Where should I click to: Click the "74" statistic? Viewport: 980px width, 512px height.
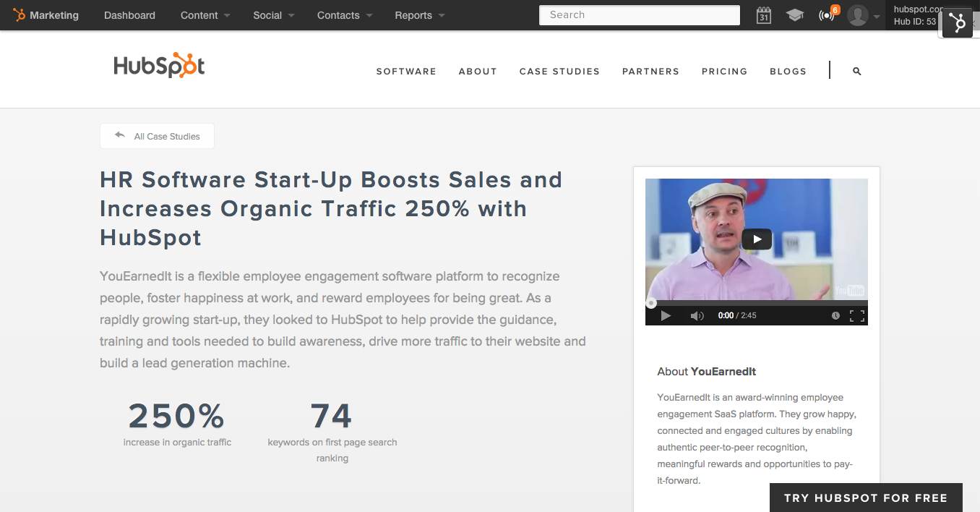332,416
